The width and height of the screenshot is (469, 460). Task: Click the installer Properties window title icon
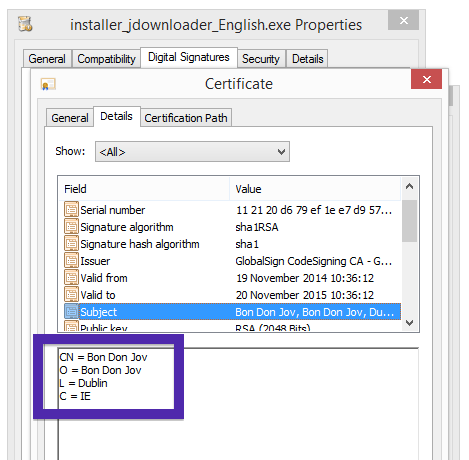click(25, 24)
